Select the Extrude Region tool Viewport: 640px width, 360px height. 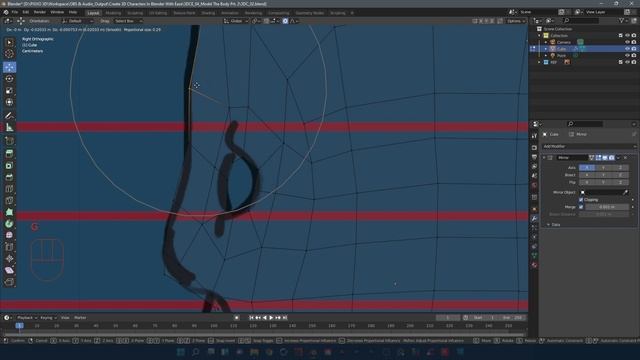point(9,154)
